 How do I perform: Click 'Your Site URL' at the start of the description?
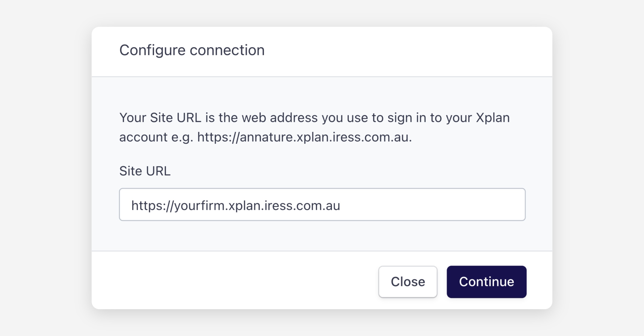pos(160,118)
